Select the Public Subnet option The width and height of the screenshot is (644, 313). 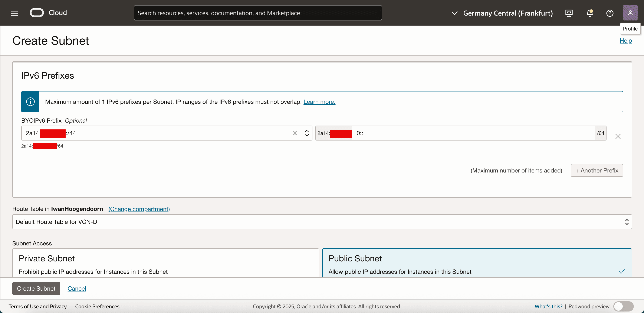click(477, 263)
